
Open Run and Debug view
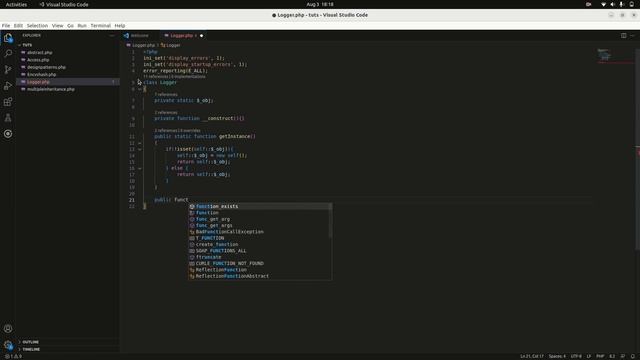click(x=8, y=86)
